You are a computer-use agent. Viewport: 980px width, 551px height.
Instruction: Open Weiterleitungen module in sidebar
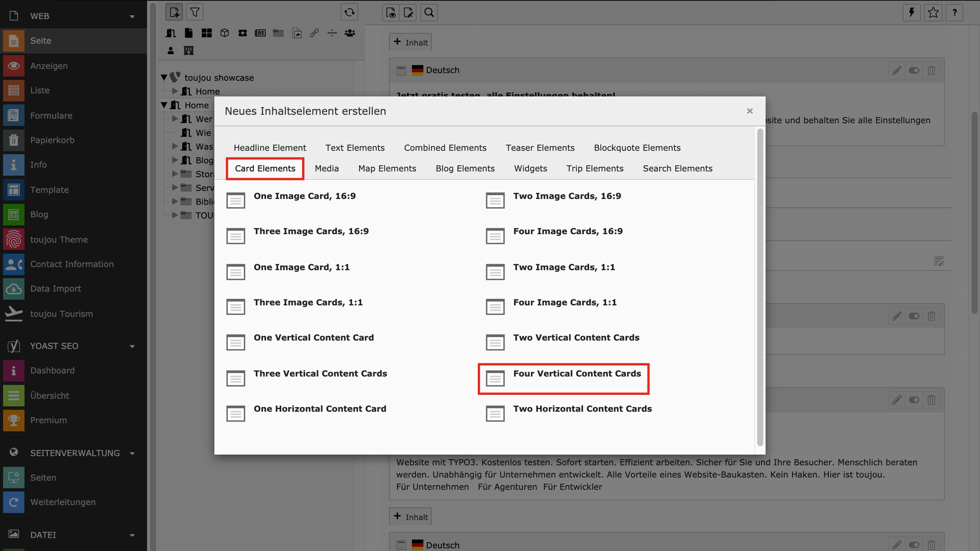pos(62,502)
